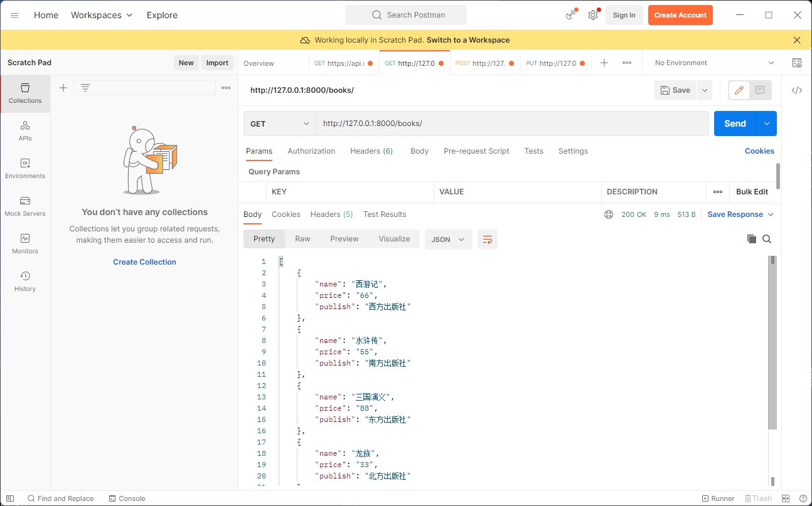812x506 pixels.
Task: Search within the response body
Action: (767, 239)
